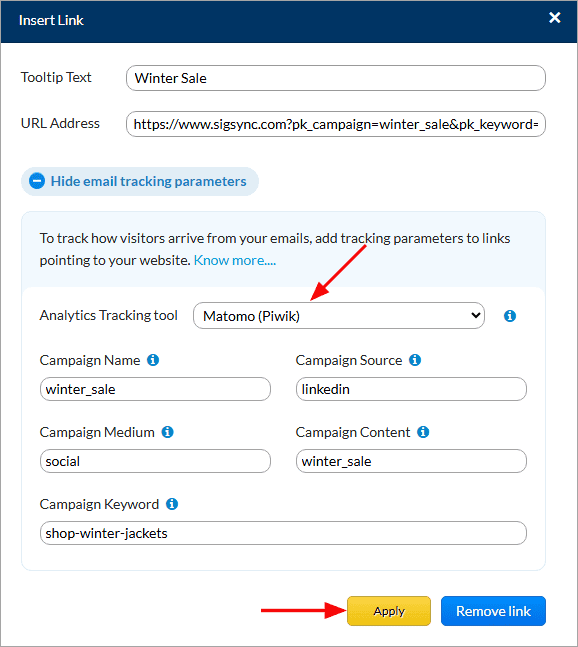This screenshot has height=647, width=578.
Task: Click info icon beside Analytics Tracking tool dropdown
Action: tap(510, 316)
